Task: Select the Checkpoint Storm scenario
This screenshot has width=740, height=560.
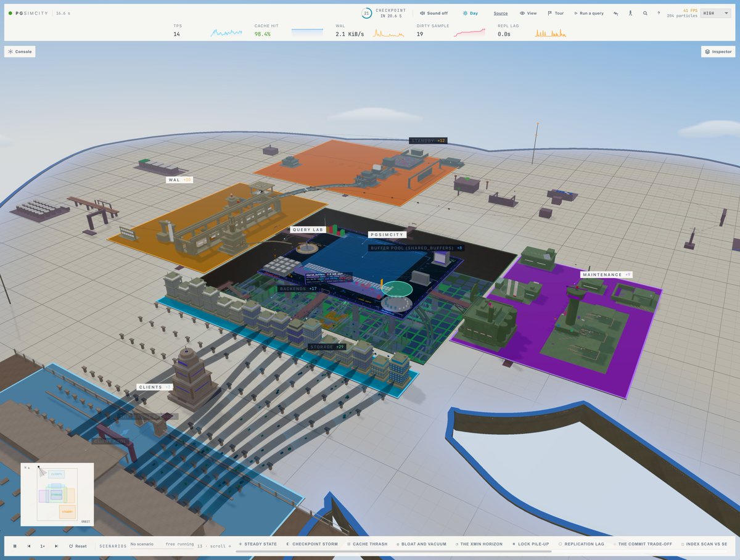Action: [312, 544]
